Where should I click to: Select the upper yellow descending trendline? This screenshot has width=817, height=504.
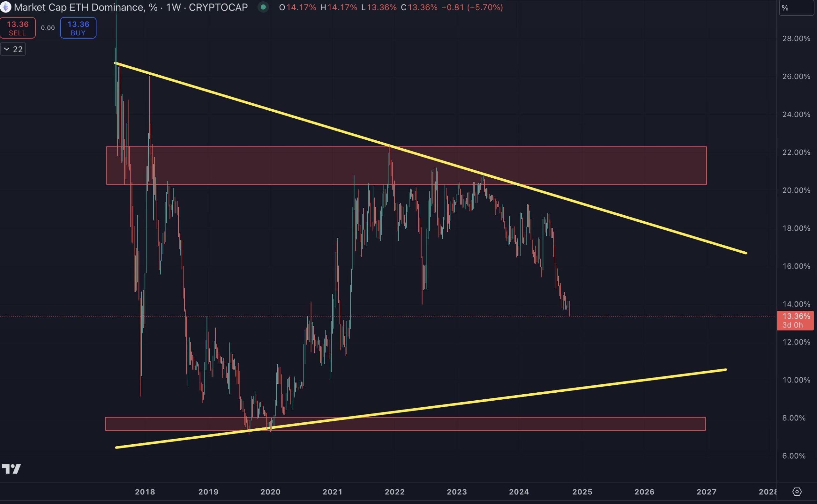pyautogui.click(x=430, y=158)
